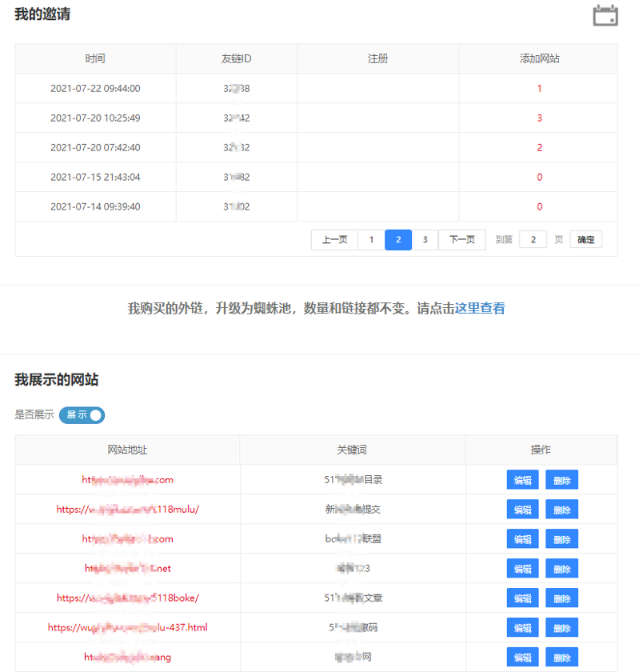This screenshot has height=672, width=639.
Task: Click the page number input field
Action: point(533,239)
